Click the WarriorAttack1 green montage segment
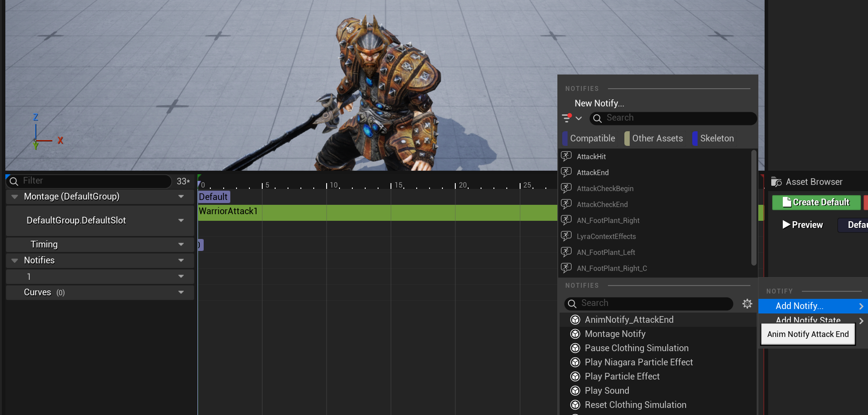The height and width of the screenshot is (415, 868). pos(377,212)
